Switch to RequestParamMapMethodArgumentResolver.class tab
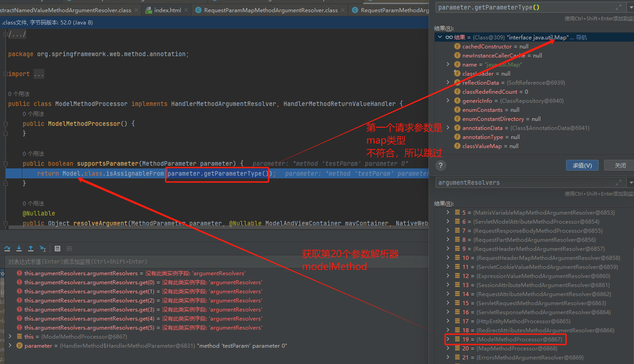This screenshot has height=364, width=634. pos(271,10)
